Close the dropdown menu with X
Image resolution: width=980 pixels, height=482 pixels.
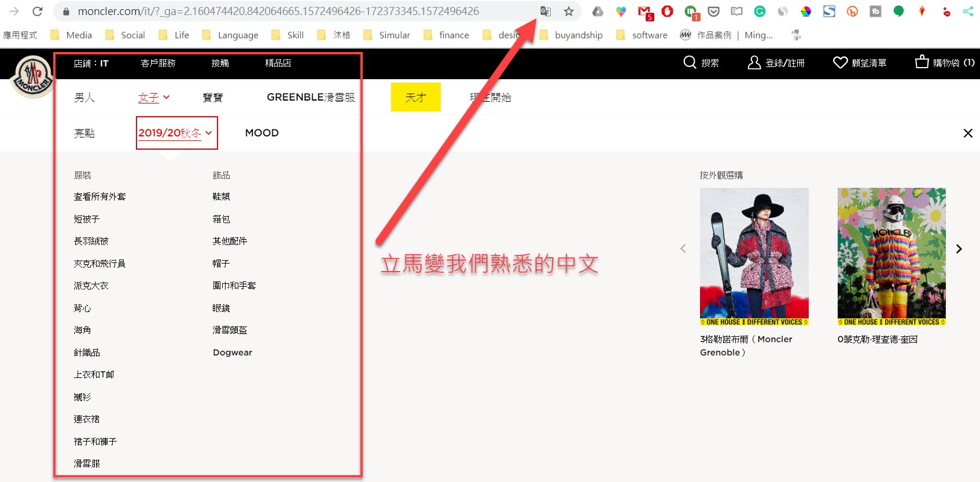coord(967,134)
